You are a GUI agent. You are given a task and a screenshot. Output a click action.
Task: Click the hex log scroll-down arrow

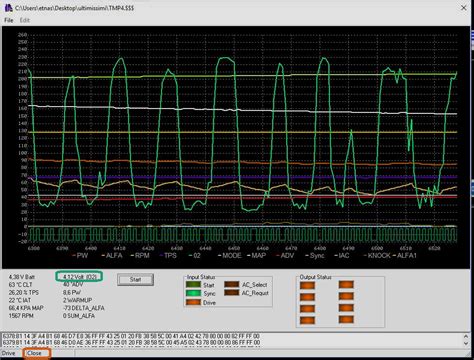[466, 343]
